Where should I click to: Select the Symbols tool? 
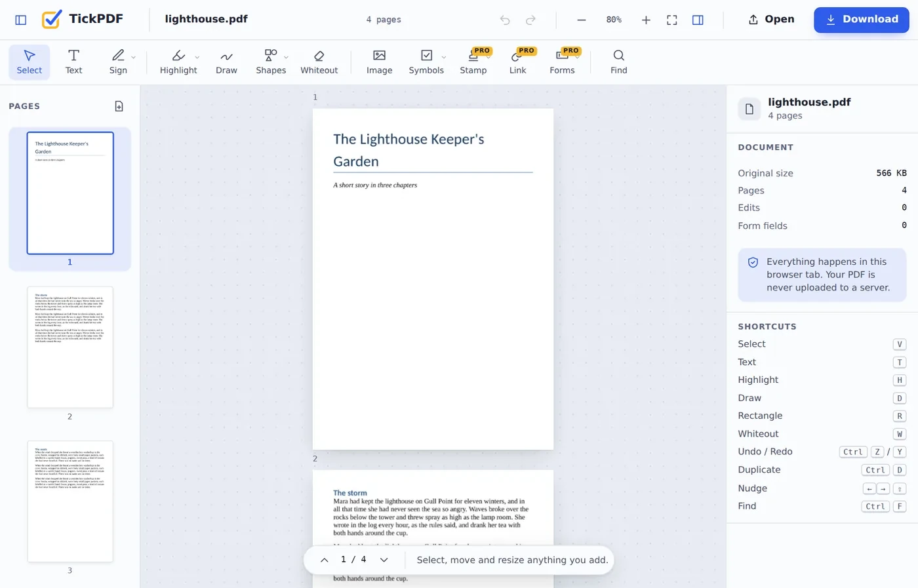pyautogui.click(x=426, y=62)
